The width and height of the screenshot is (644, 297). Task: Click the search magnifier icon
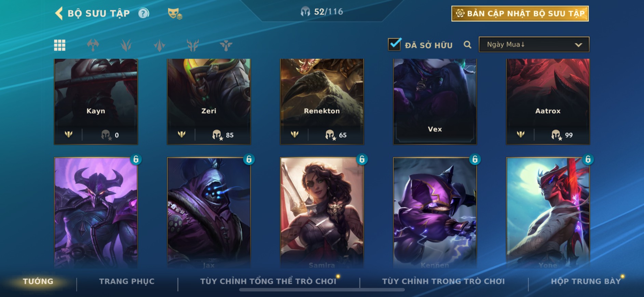click(467, 45)
